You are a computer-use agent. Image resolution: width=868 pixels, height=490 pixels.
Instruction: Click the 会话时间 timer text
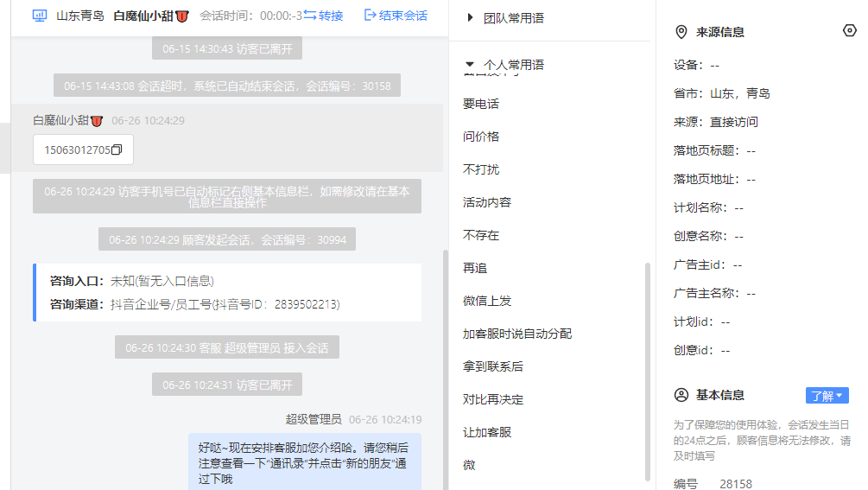[x=250, y=16]
